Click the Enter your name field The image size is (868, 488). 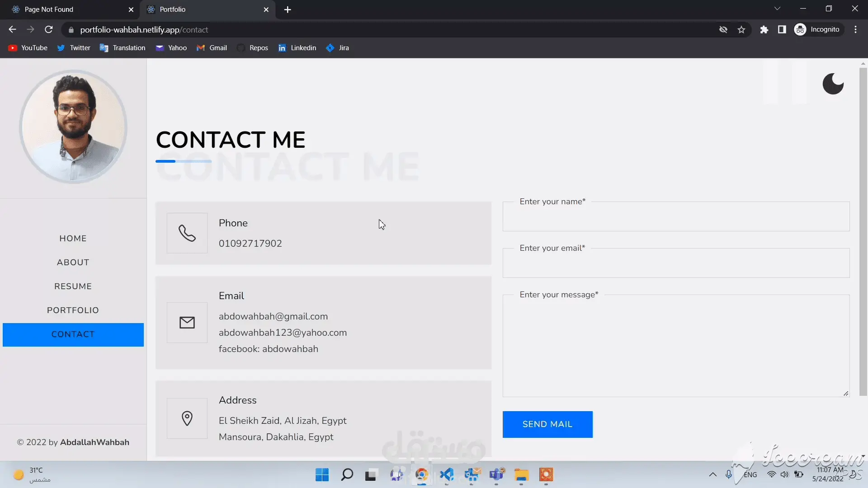click(676, 218)
